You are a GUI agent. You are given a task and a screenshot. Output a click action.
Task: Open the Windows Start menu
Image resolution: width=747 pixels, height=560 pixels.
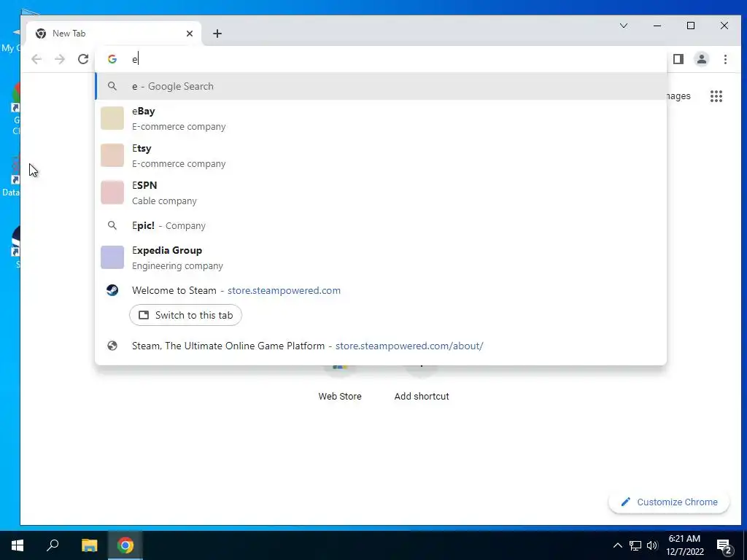pyautogui.click(x=18, y=545)
